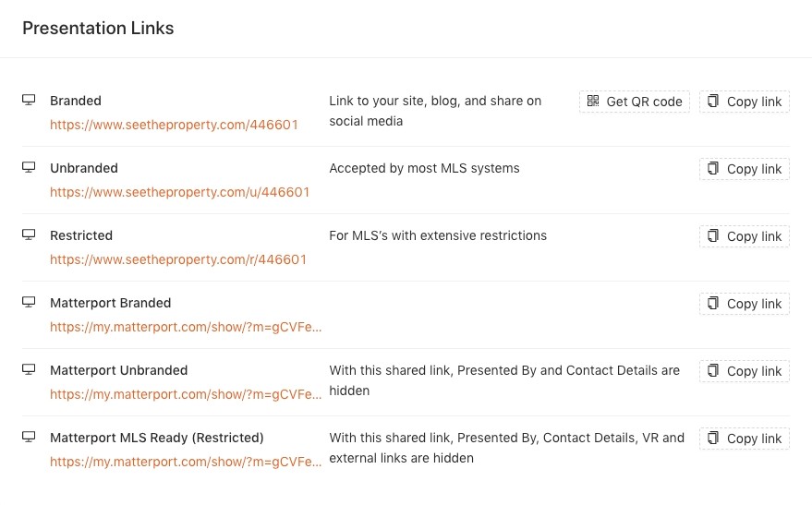Copy link for the Unbranded presentation

[745, 169]
